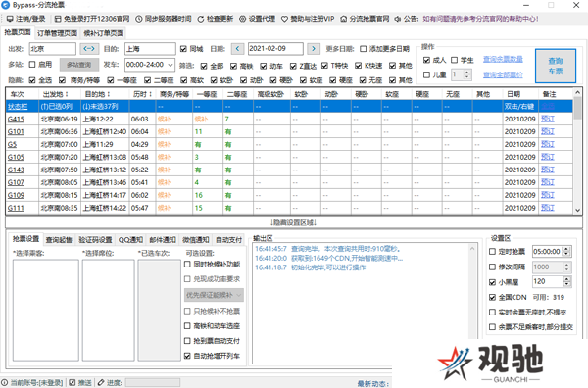Click train number G101 in the list
Screen dimensions: 588x388
(16, 132)
